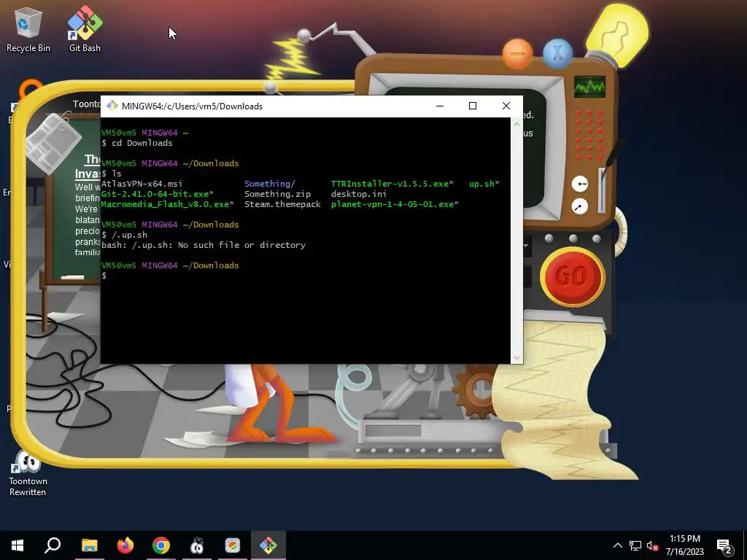Screen dimensions: 747x560
Task: Open network status tray icon
Action: coord(635,545)
